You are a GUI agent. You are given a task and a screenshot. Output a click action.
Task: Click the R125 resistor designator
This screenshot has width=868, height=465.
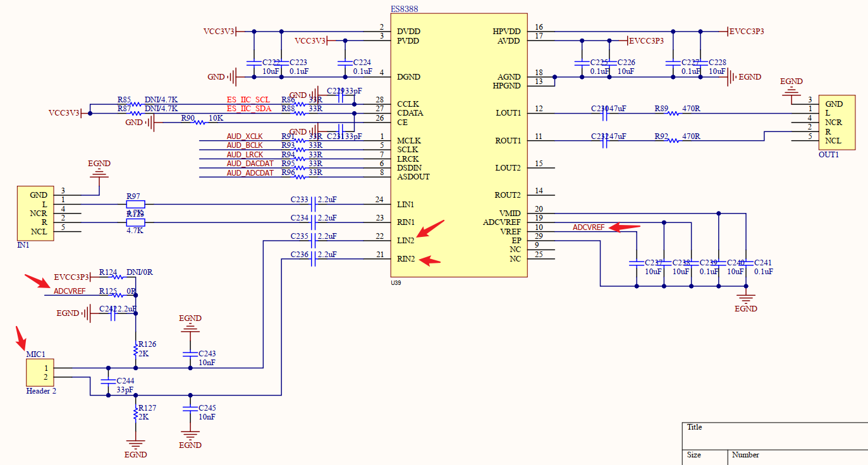click(108, 291)
